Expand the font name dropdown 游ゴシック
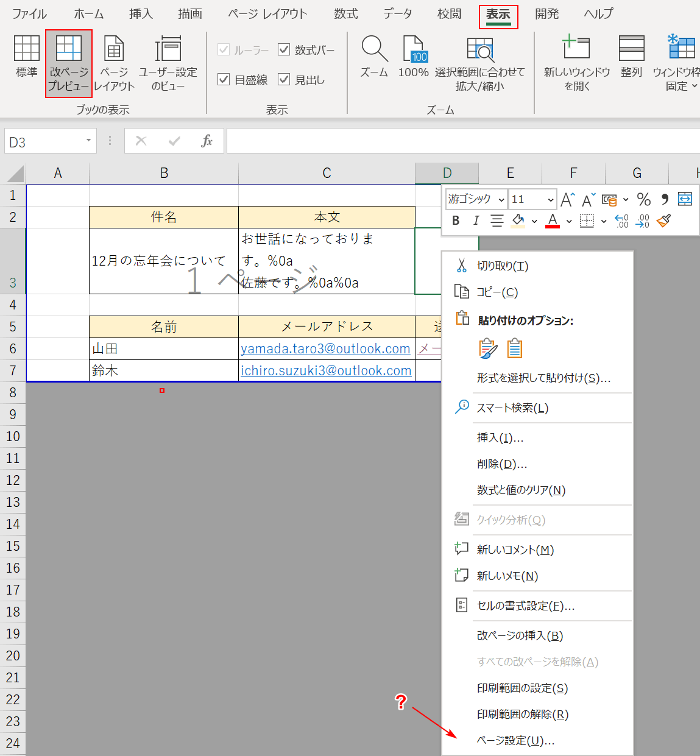The width and height of the screenshot is (700, 756). [x=501, y=200]
